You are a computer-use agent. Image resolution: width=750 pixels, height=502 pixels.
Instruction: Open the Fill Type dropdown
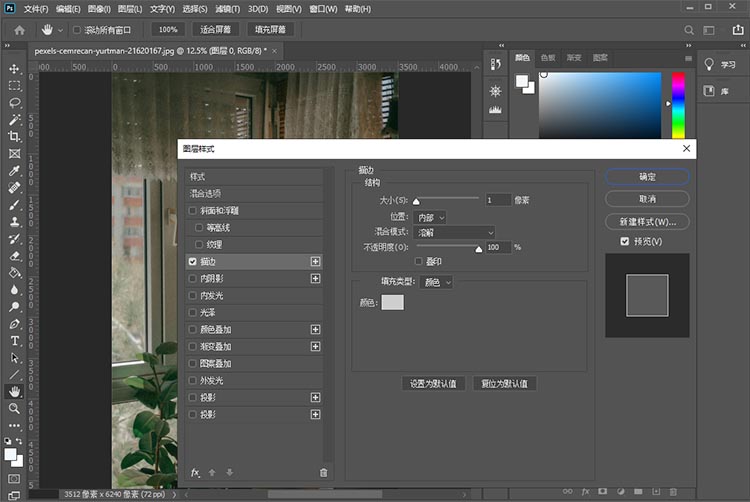click(x=437, y=283)
